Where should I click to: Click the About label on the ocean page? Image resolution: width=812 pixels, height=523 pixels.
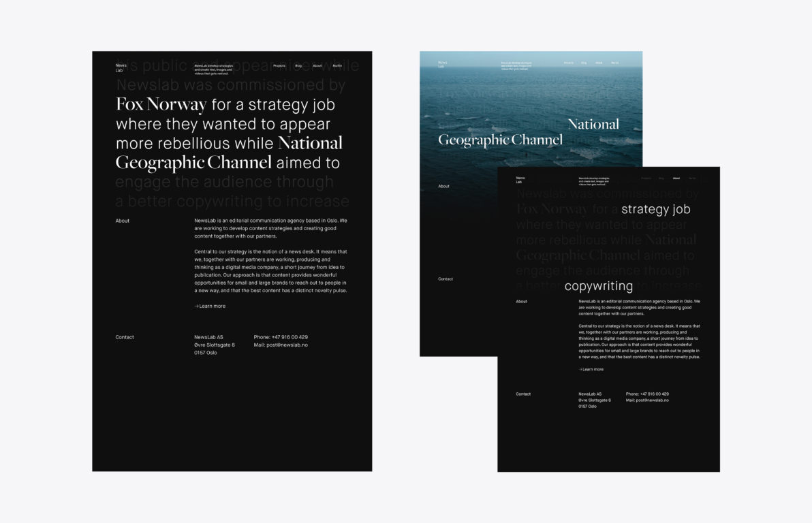coord(443,186)
